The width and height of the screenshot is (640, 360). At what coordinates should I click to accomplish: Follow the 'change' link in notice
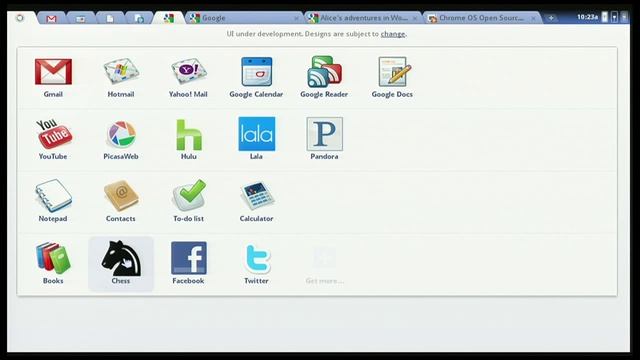393,34
